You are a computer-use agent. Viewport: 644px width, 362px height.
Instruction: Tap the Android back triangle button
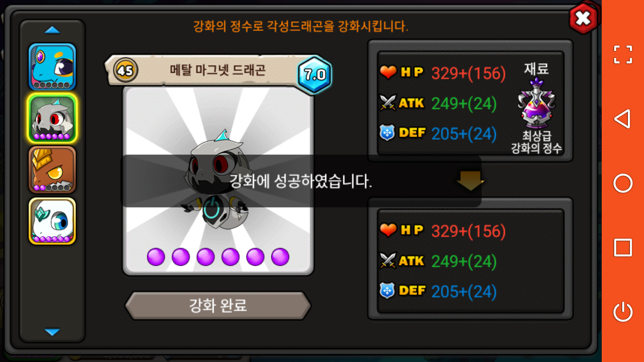click(622, 119)
